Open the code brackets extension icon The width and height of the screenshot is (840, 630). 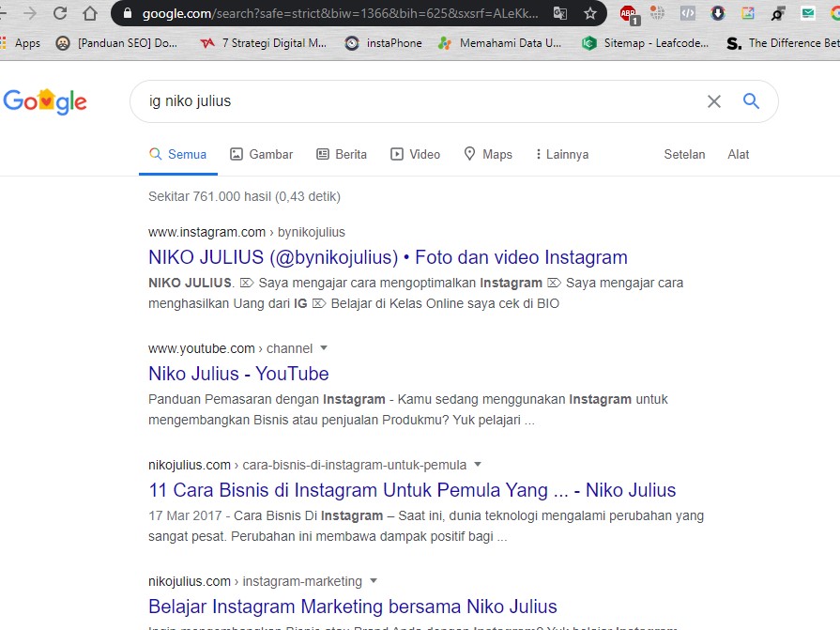click(x=687, y=13)
